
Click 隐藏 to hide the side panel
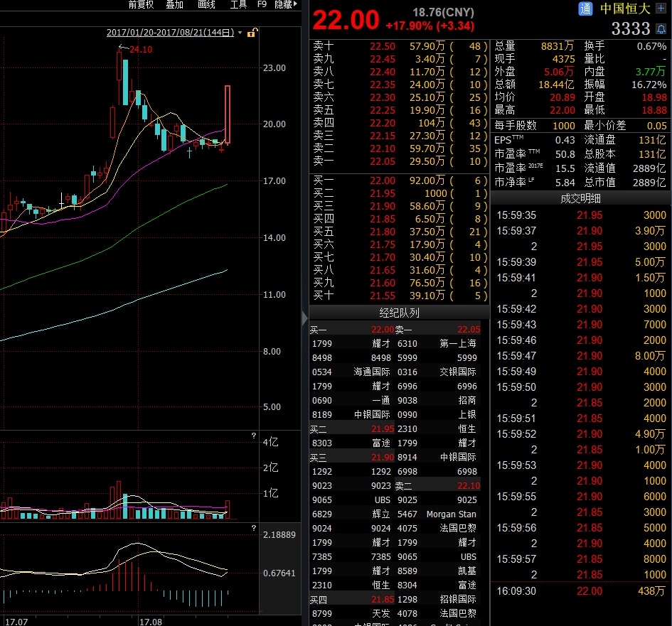[285, 5]
